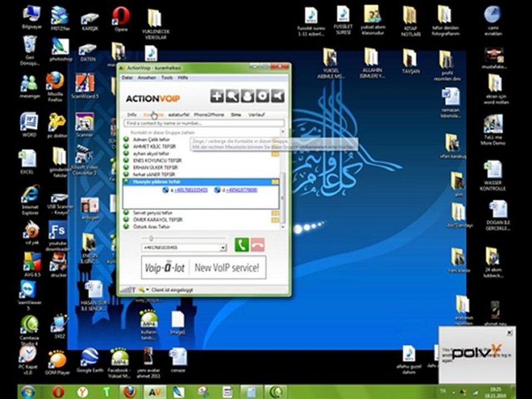Click the ActionVoip AV taskbar button
This screenshot has width=532, height=399.
(155, 392)
